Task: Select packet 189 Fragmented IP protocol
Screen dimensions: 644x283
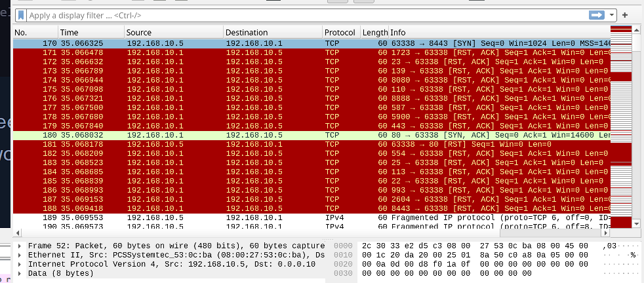Action: tap(312, 217)
